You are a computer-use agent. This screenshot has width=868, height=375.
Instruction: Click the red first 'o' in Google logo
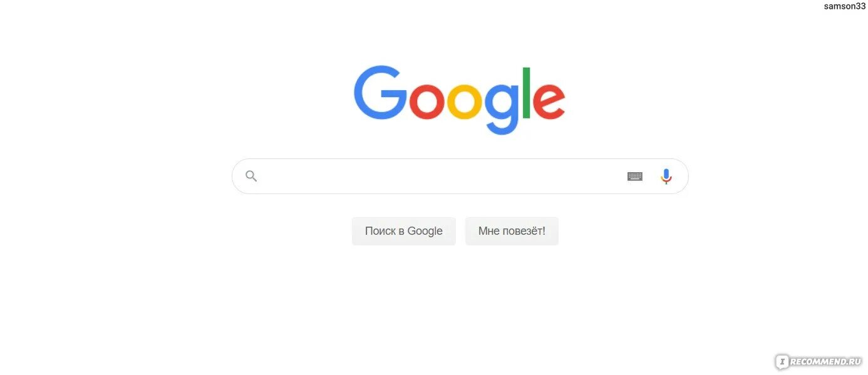(427, 101)
